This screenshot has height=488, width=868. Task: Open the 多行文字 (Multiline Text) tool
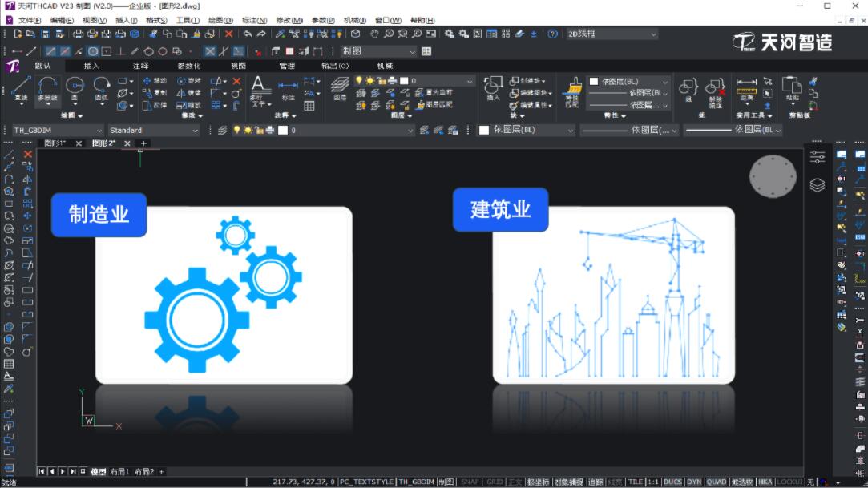pos(259,91)
